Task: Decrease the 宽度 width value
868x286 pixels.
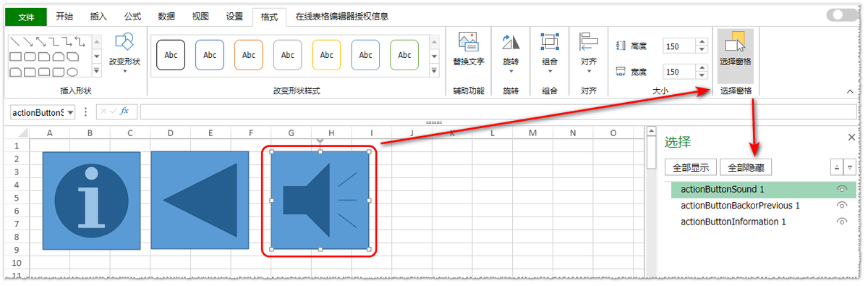Action: coord(701,75)
